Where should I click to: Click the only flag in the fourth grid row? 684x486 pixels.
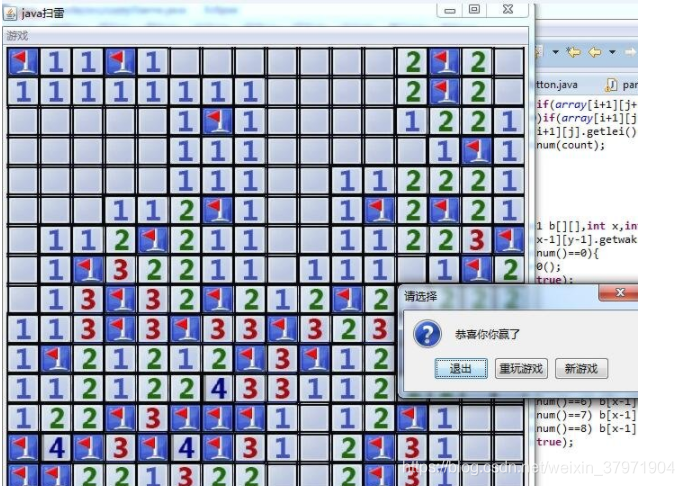coord(477,151)
